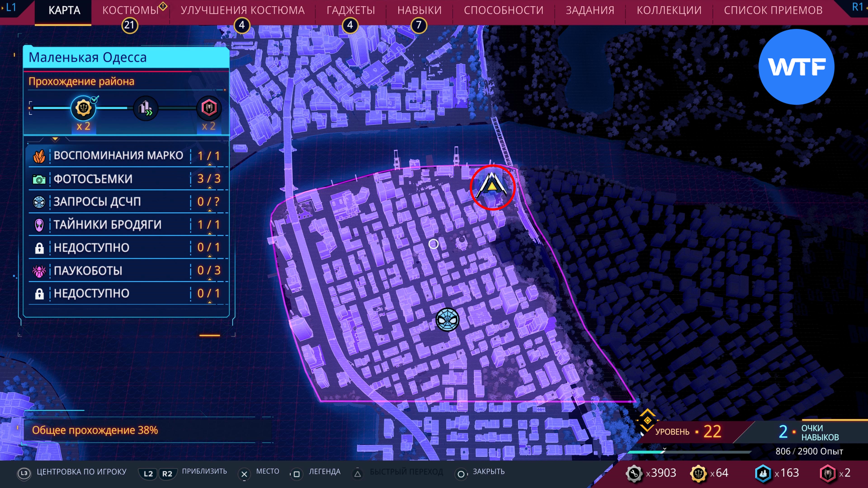Click the white circle map cursor
Image resolution: width=868 pixels, height=488 pixels.
(433, 244)
